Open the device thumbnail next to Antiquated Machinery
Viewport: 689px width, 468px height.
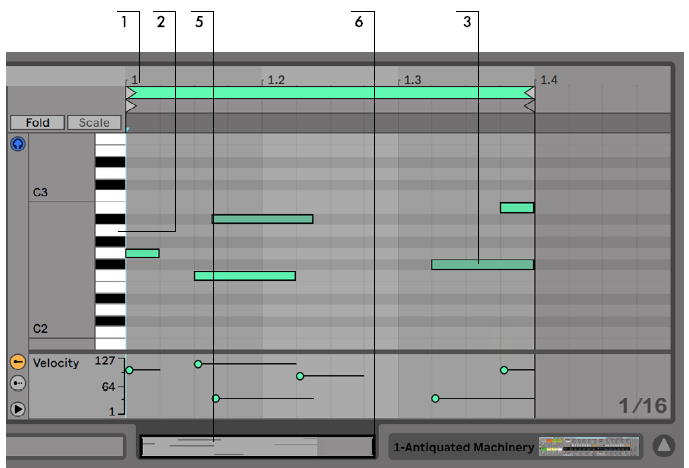[589, 446]
